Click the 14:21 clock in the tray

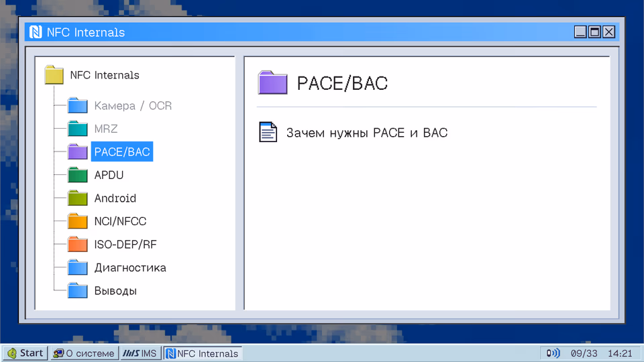click(x=620, y=353)
